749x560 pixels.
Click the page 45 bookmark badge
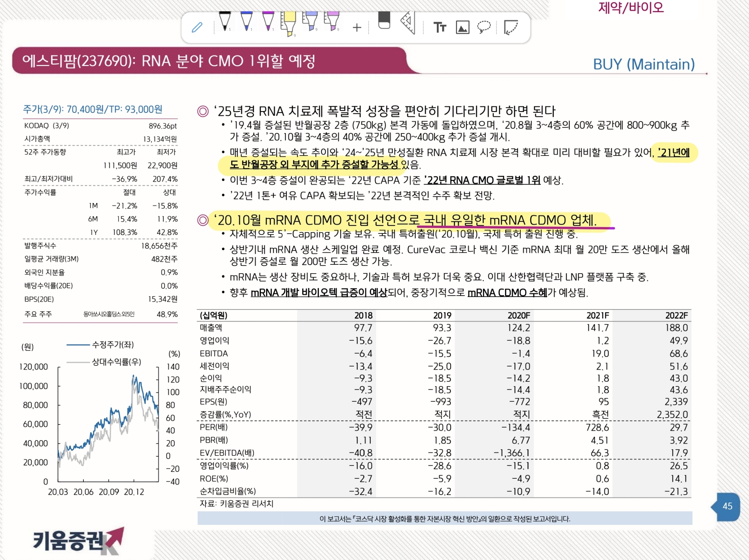(727, 506)
